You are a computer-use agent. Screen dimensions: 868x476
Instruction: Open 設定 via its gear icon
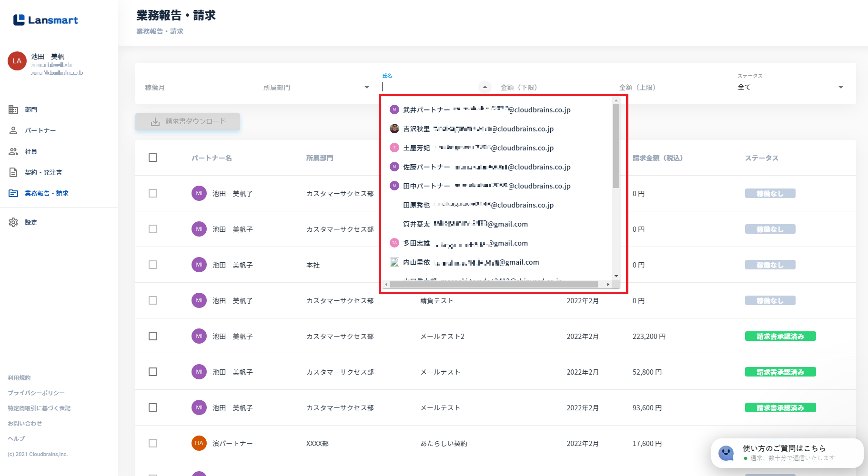(13, 222)
